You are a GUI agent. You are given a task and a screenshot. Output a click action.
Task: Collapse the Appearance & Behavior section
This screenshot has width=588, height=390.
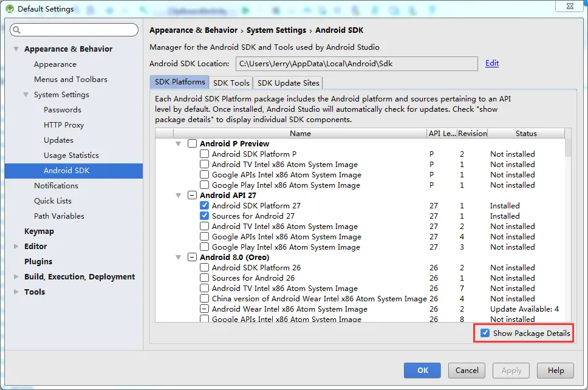click(16, 49)
